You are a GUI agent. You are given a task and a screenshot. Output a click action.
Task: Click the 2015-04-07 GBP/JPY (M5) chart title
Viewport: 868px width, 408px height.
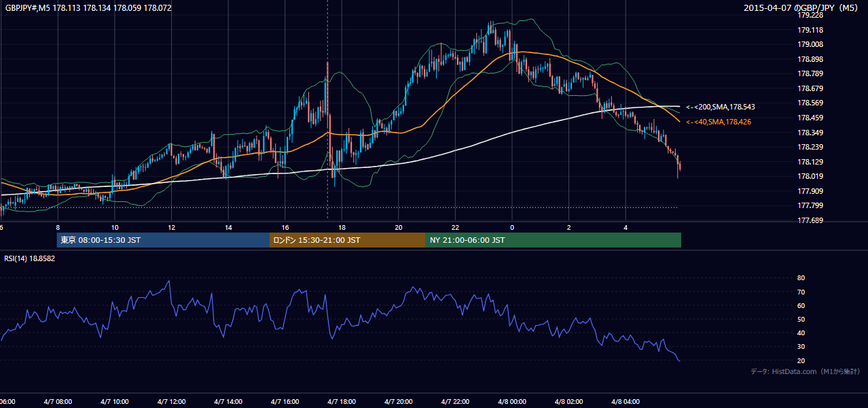802,8
